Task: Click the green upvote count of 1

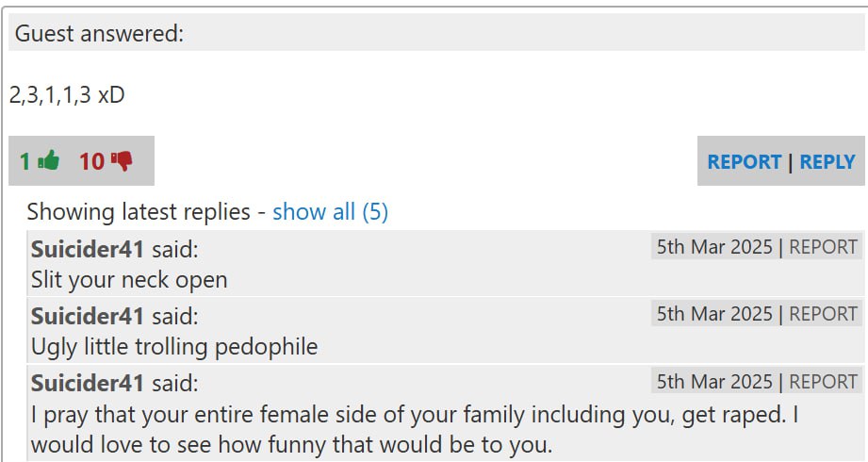Action: point(25,161)
